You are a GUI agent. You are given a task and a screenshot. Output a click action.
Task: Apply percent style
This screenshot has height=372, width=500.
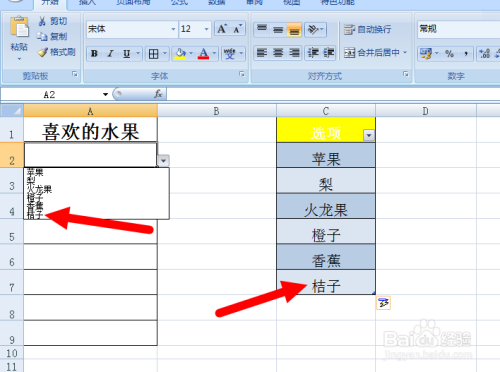pos(449,53)
